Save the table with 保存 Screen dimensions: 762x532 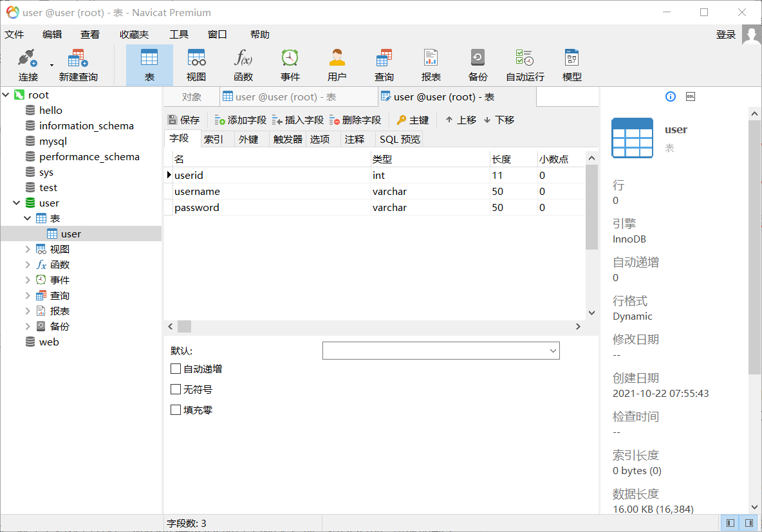click(183, 120)
